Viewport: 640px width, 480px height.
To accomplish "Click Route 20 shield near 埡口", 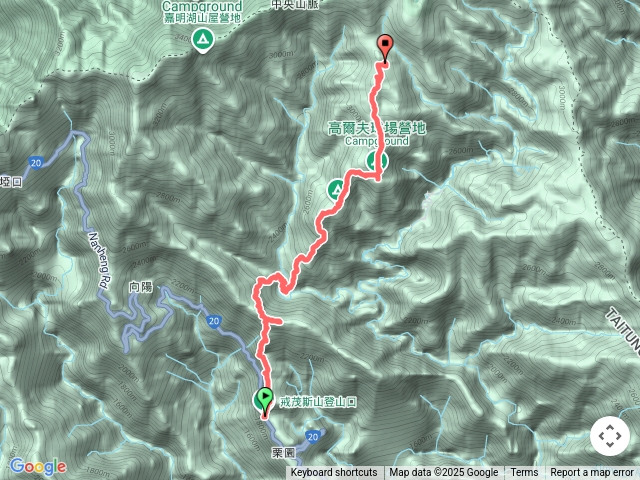I will tap(36, 163).
